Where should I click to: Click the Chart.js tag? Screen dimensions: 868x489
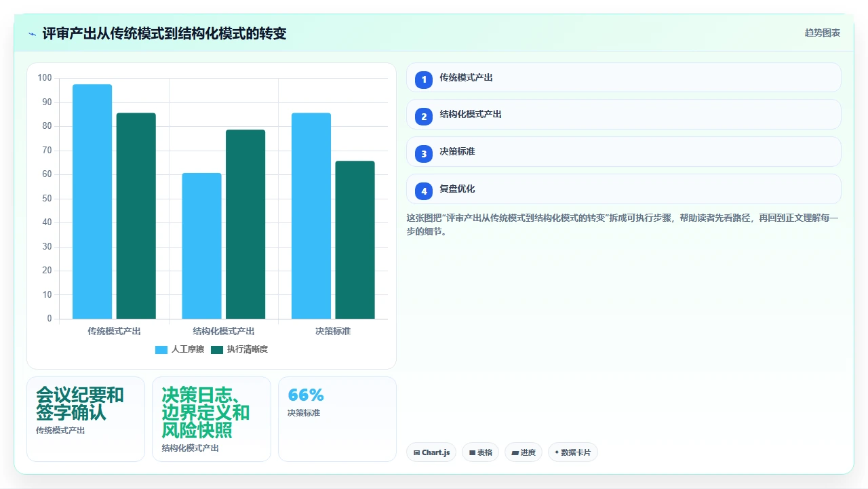pyautogui.click(x=431, y=452)
